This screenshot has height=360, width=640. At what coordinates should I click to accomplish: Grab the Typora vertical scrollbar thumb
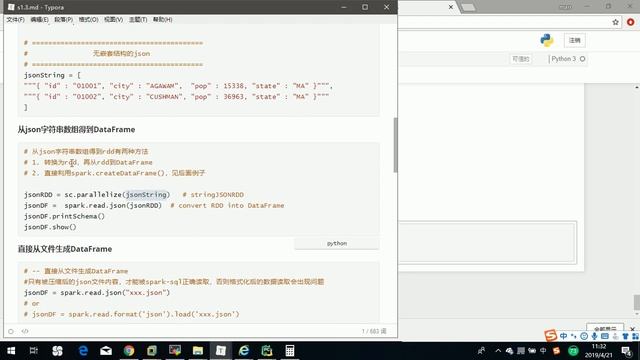tap(395, 145)
